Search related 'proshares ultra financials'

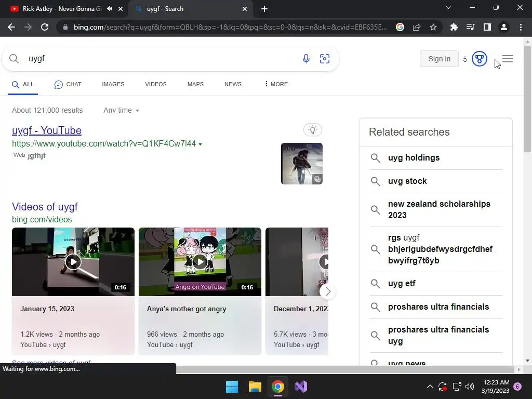[436, 307]
